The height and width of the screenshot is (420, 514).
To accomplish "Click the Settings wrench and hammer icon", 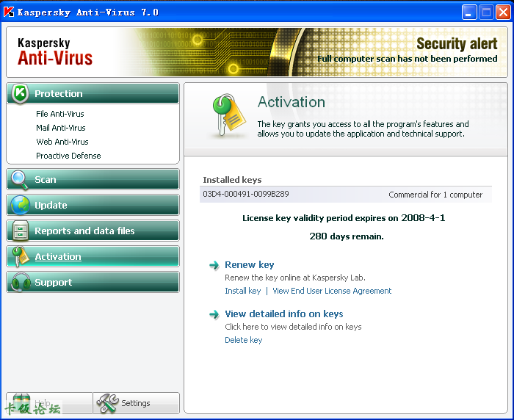I will click(107, 403).
